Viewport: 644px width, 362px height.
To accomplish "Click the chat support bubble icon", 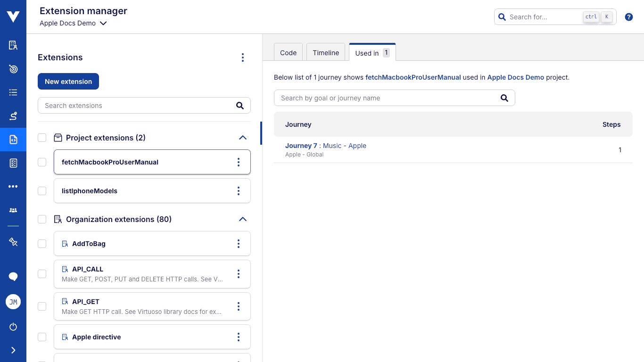I will 13,277.
